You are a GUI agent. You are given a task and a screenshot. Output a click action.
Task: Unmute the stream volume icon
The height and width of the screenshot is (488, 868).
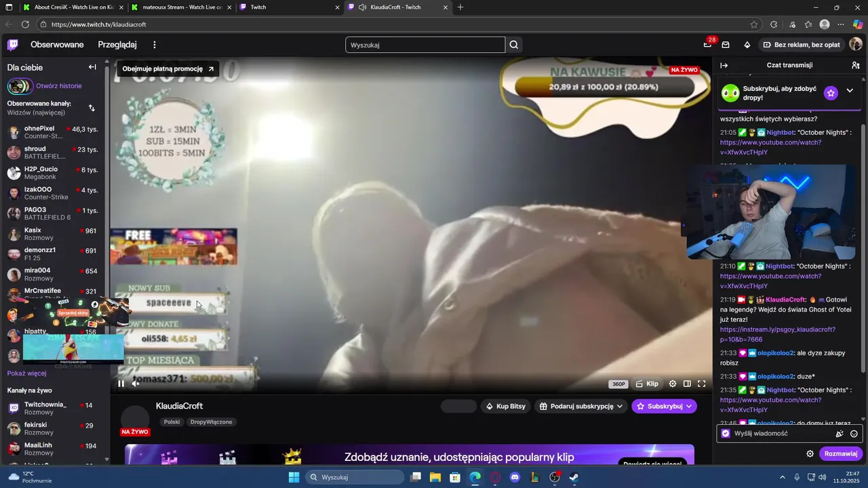(x=135, y=384)
